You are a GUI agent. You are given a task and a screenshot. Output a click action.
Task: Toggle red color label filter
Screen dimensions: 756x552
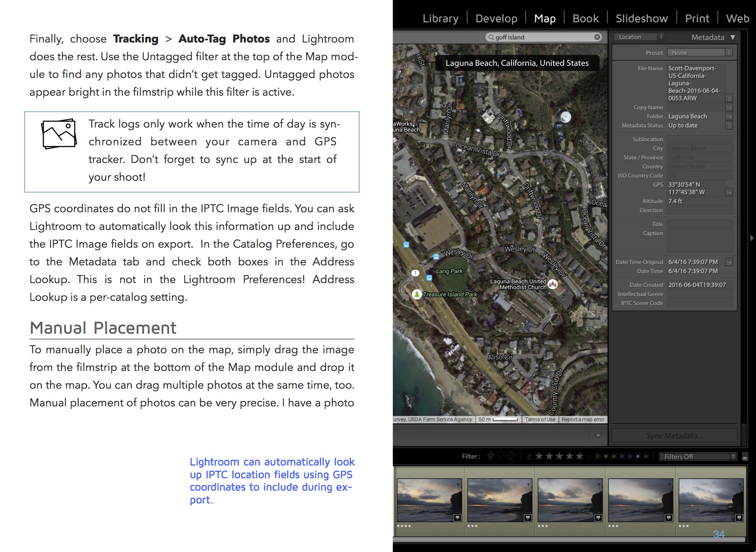(598, 456)
